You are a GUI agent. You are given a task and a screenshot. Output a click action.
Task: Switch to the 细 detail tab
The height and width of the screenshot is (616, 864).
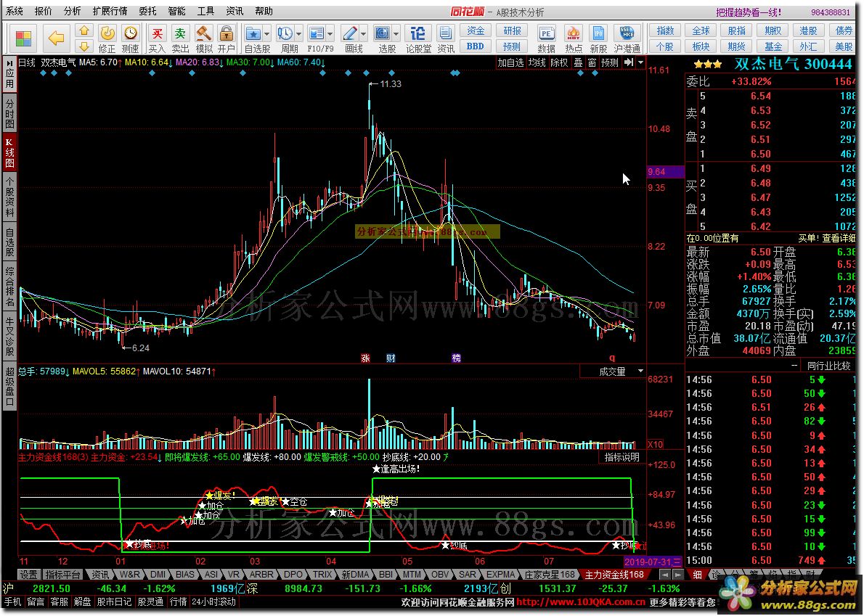click(697, 575)
